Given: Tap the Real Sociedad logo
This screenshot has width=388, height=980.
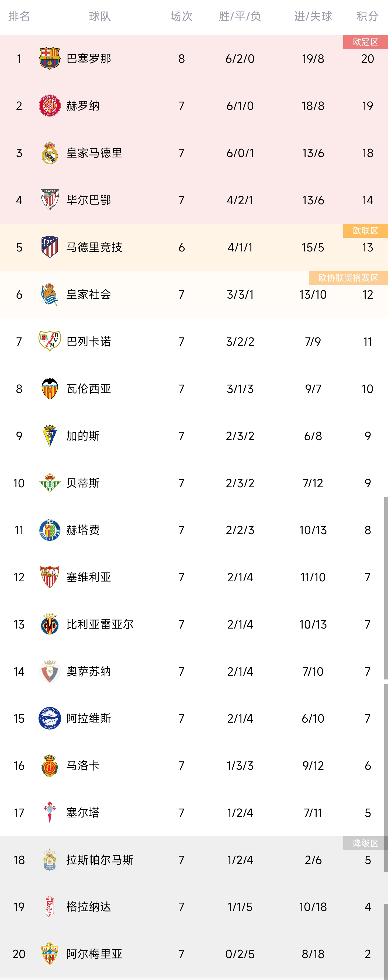Looking at the screenshot, I should [50, 294].
